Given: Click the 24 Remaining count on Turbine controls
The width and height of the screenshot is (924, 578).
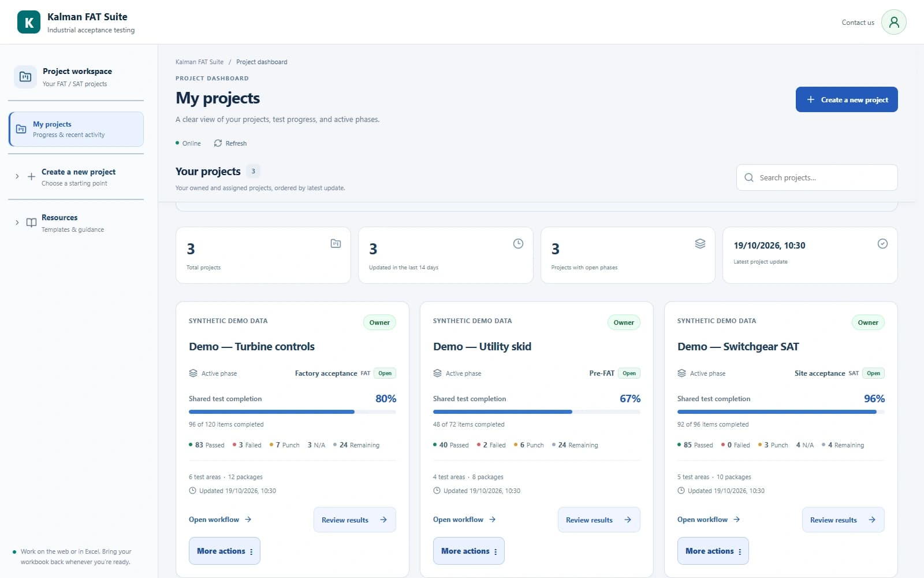Looking at the screenshot, I should click(357, 445).
